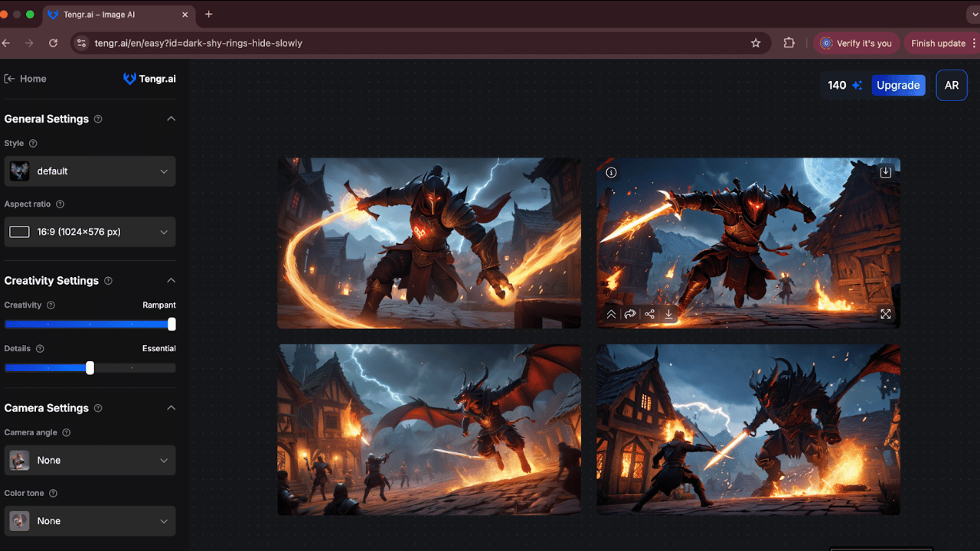Click the info icon on the top-right image
Screen dimensions: 980x551
coord(611,172)
